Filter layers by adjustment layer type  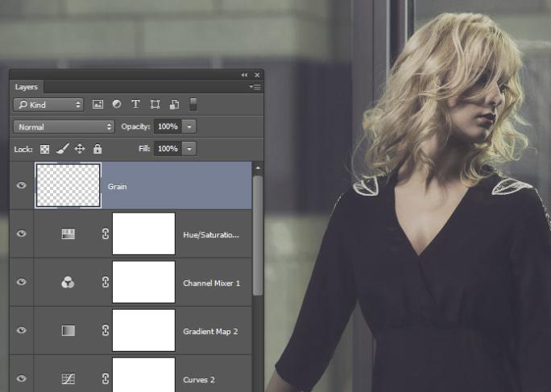pyautogui.click(x=117, y=105)
